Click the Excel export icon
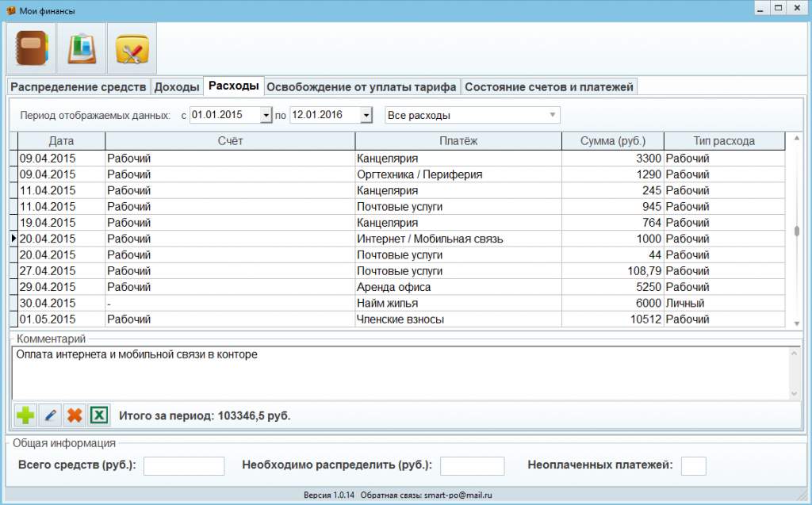 (x=99, y=415)
